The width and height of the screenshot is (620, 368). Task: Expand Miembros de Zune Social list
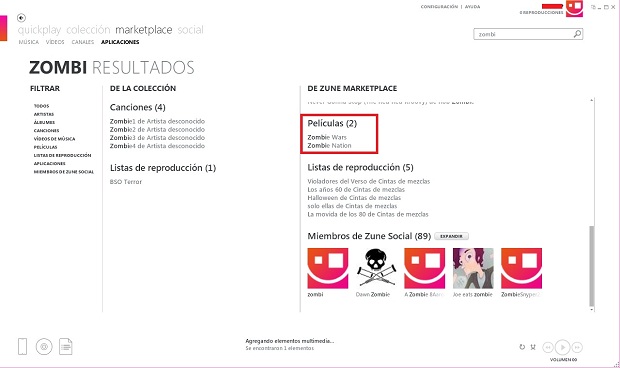[x=451, y=236]
